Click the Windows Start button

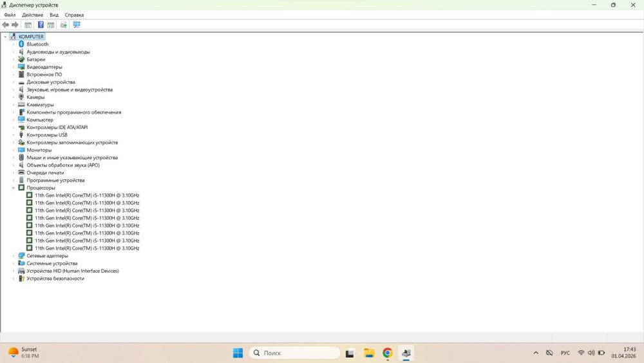click(238, 353)
